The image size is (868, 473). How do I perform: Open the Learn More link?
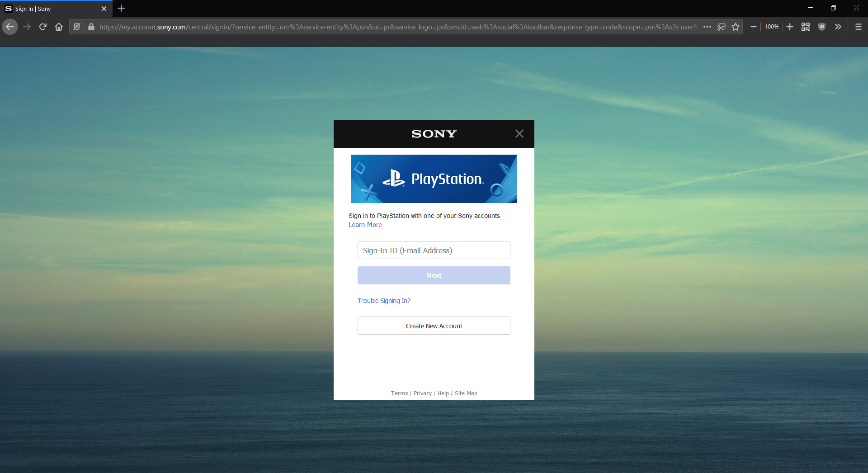365,225
